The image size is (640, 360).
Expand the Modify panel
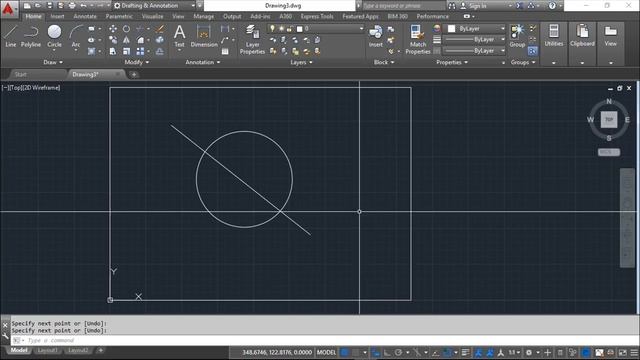click(x=137, y=62)
